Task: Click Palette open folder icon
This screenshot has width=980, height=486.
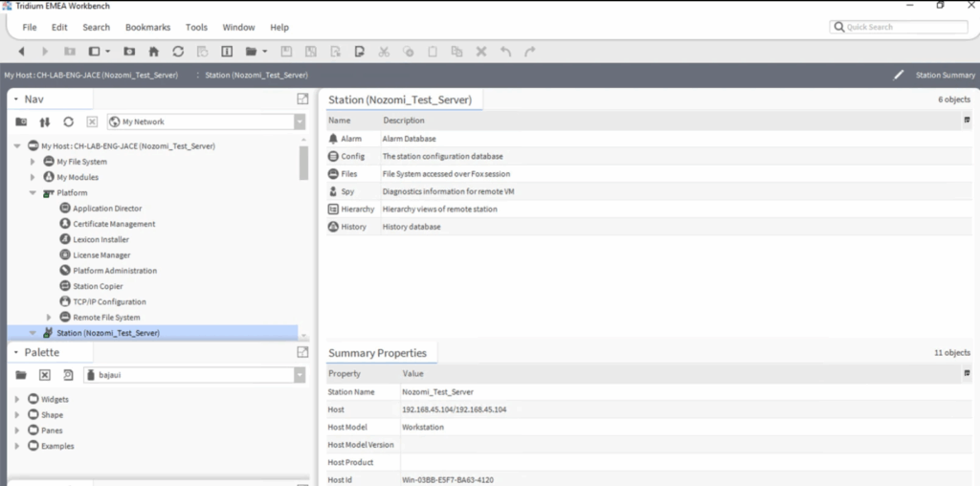Action: (21, 375)
